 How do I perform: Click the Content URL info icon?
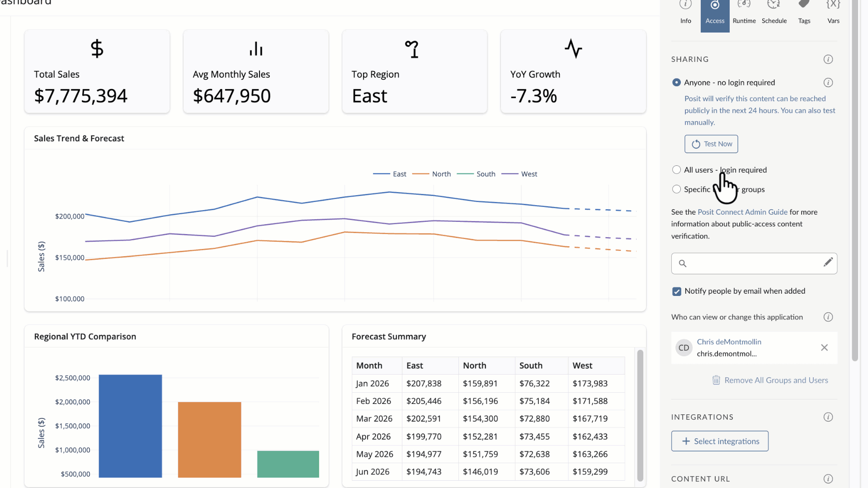pyautogui.click(x=828, y=479)
